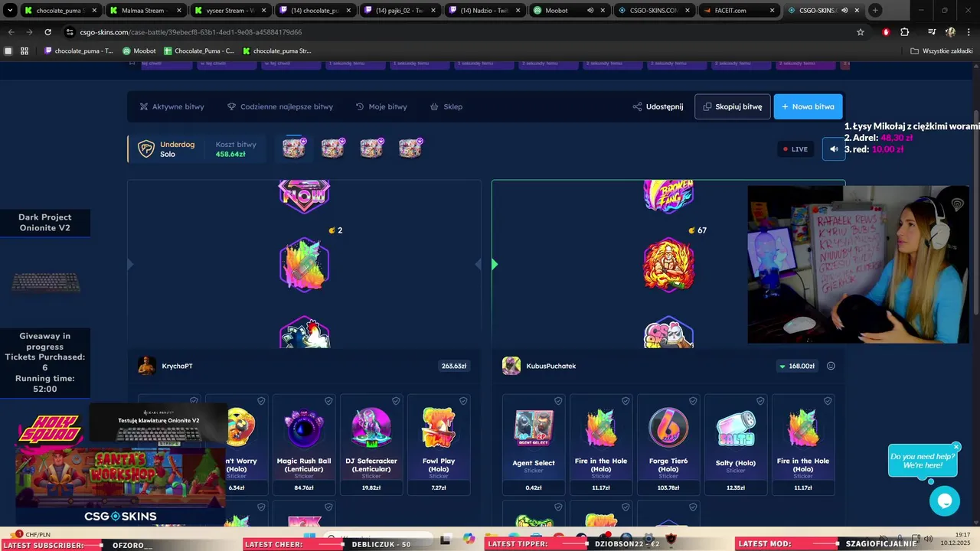Open the Moobot bookmark
The height and width of the screenshot is (551, 980).
(x=139, y=51)
